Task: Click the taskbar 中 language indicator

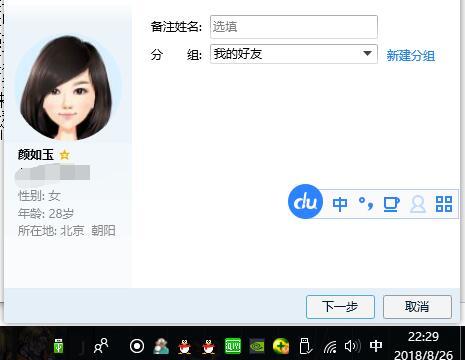Action: pos(376,346)
